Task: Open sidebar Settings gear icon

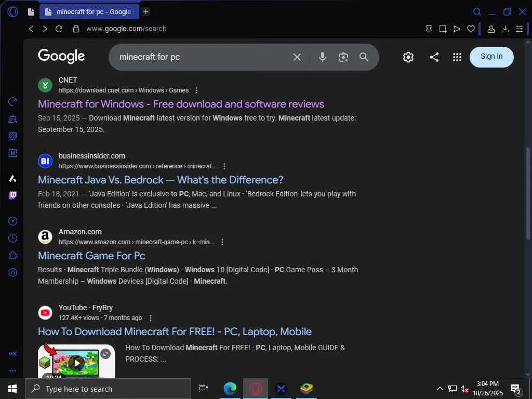Action: click(12, 272)
